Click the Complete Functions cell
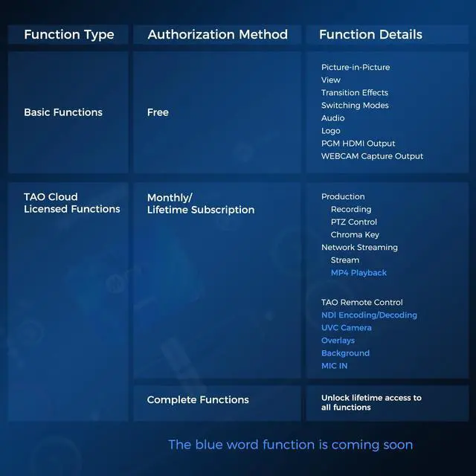The image size is (476, 476). coord(197,400)
